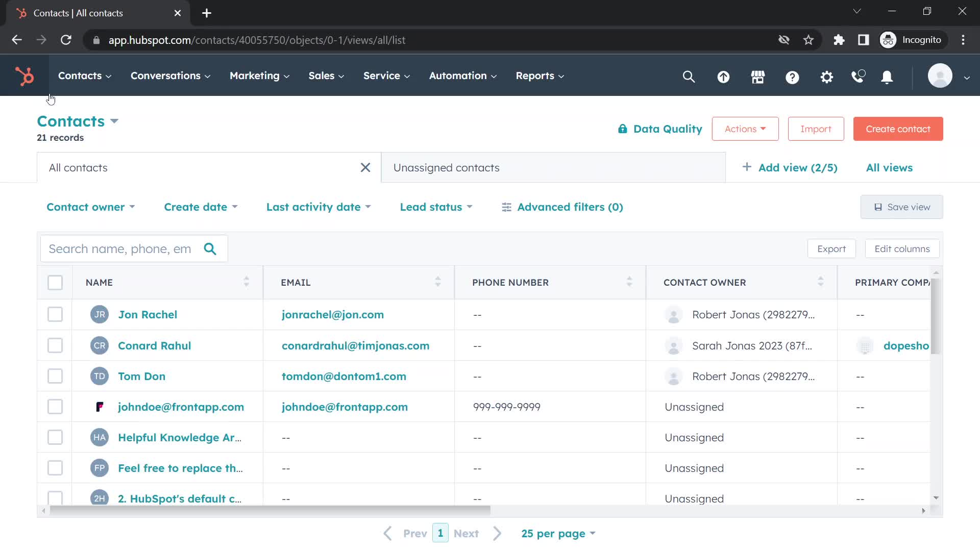Click the phone support icon
This screenshot has height=551, width=980.
tap(858, 76)
